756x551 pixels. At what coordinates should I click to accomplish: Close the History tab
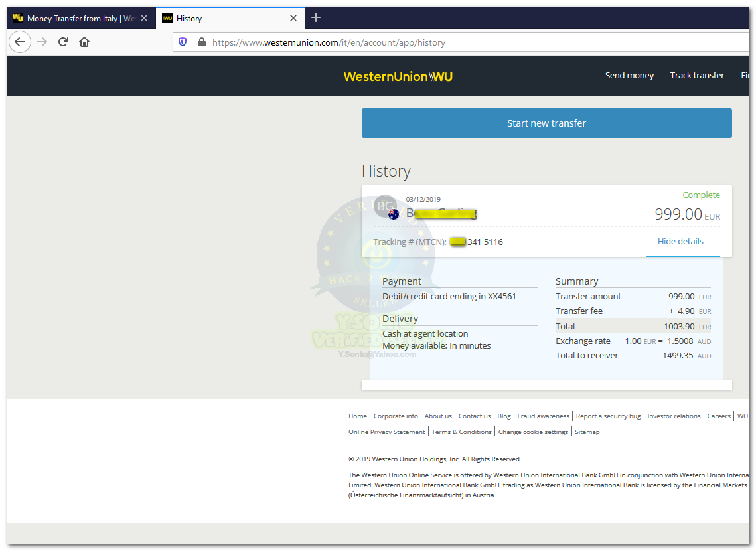[x=293, y=19]
